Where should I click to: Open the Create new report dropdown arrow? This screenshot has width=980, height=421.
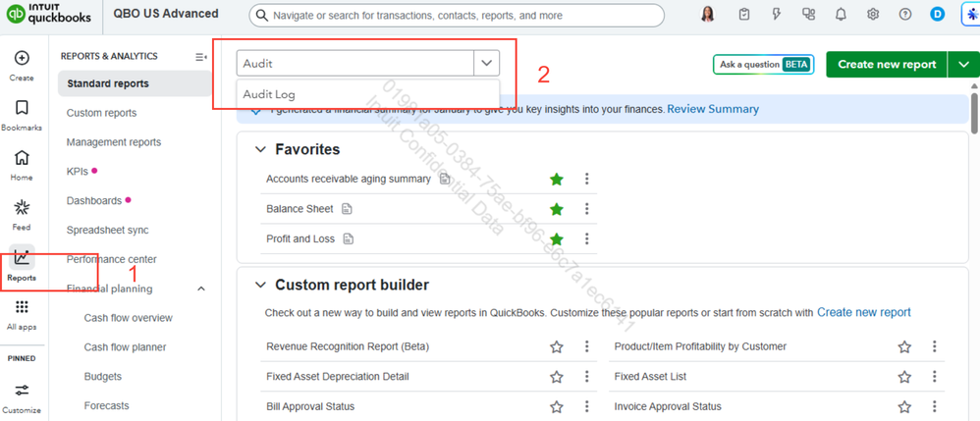[x=963, y=65]
